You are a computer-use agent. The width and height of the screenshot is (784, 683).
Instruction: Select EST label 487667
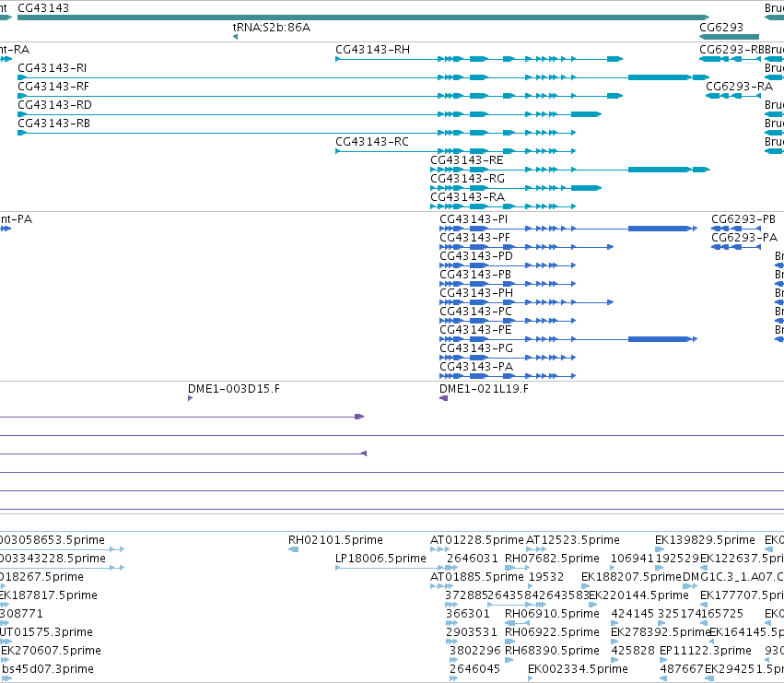[682, 669]
